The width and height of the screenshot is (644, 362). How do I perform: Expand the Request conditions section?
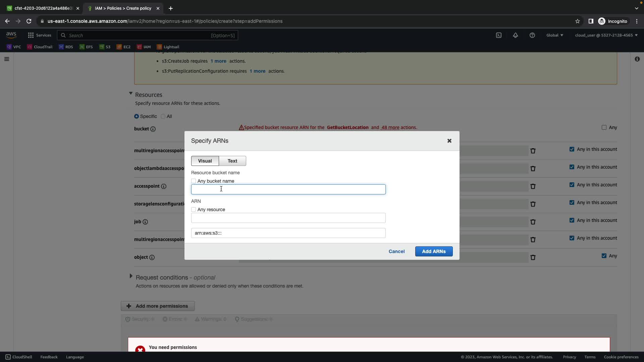[x=131, y=277]
